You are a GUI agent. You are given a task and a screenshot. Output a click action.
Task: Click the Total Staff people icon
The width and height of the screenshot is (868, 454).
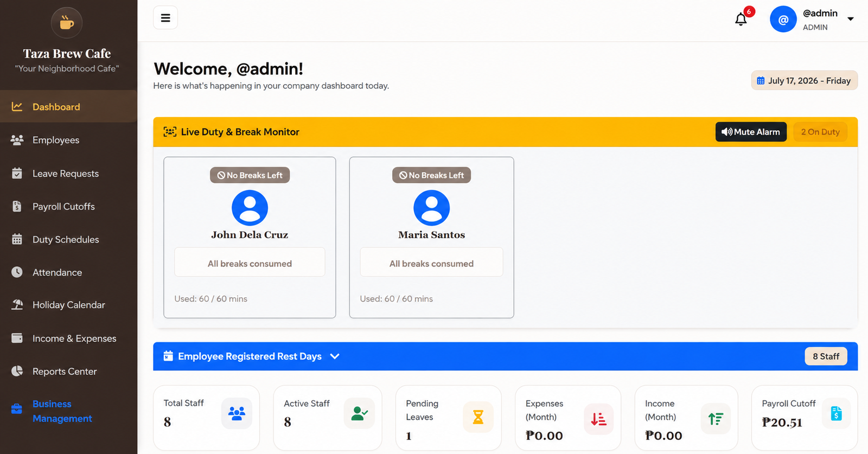pyautogui.click(x=237, y=413)
